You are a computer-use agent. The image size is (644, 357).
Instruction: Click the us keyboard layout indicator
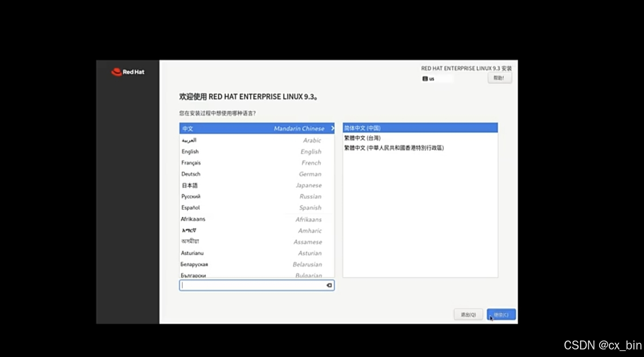pyautogui.click(x=437, y=79)
